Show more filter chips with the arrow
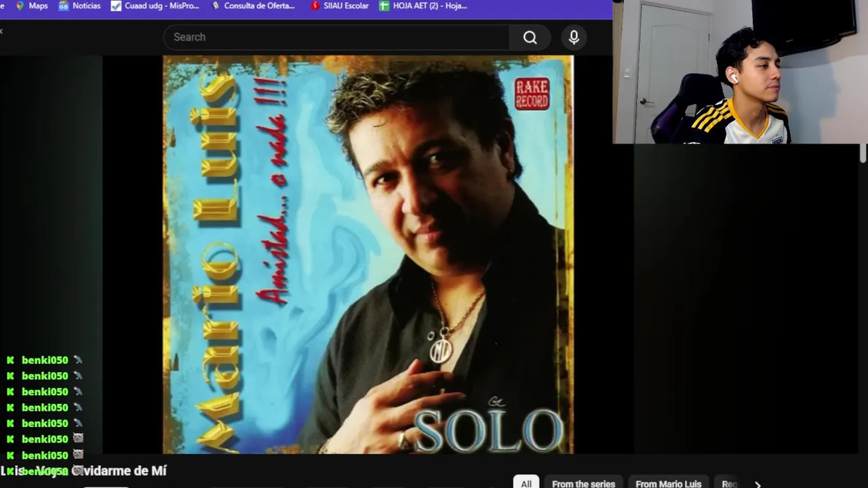Image resolution: width=868 pixels, height=488 pixels. pyautogui.click(x=757, y=484)
